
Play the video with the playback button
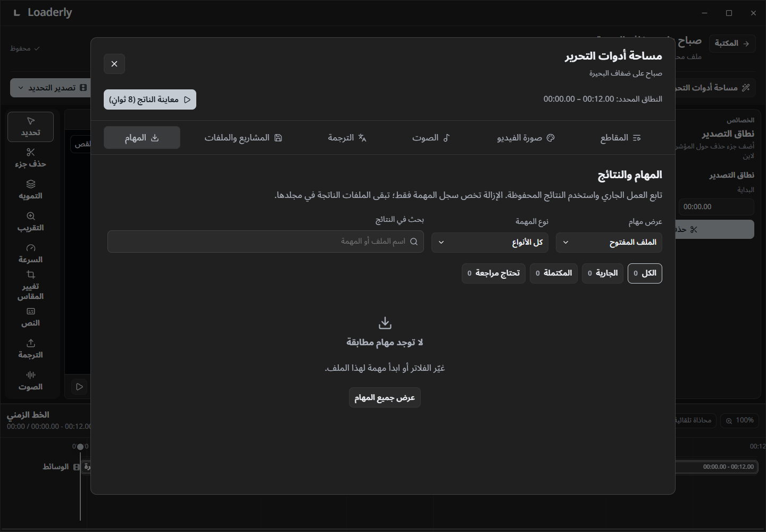click(79, 387)
